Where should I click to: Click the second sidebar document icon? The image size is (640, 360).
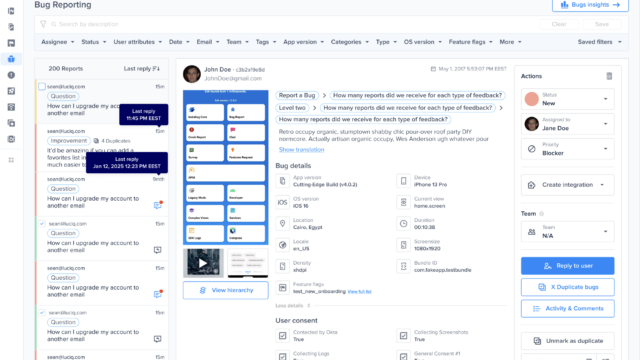point(11,27)
